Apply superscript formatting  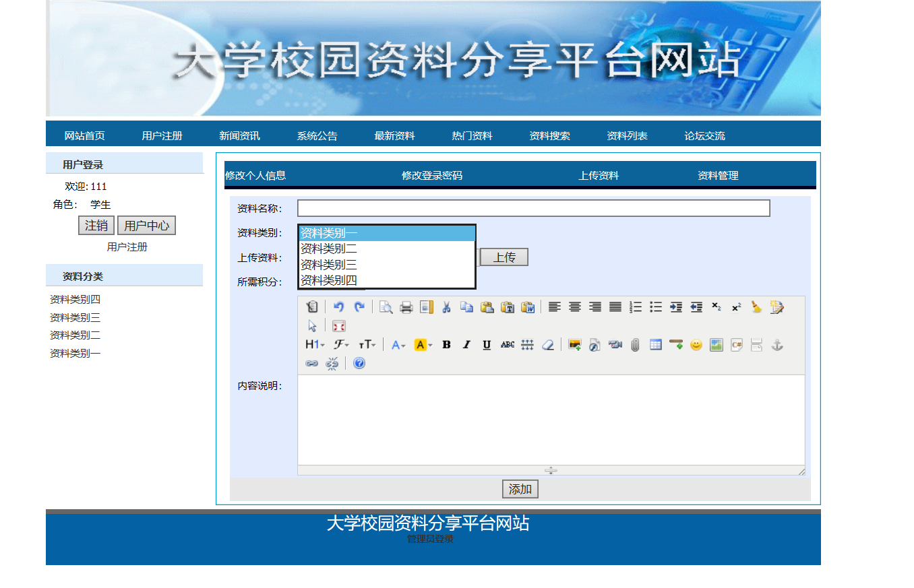click(x=737, y=307)
